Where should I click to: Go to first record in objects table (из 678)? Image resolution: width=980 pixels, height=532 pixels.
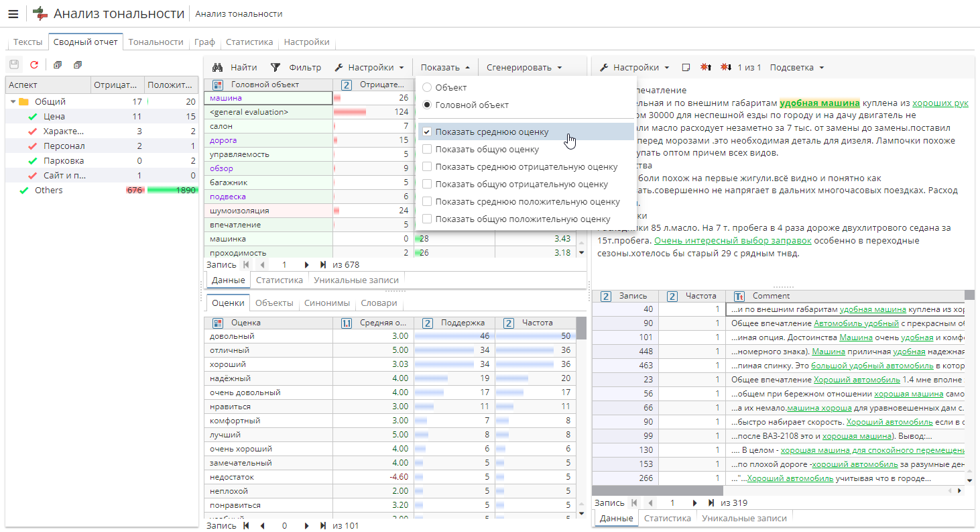coord(246,264)
